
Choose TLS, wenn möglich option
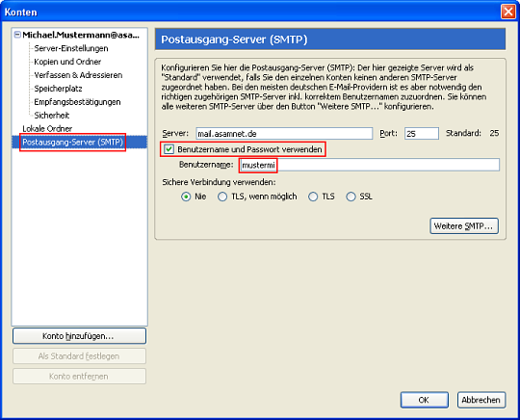[222, 197]
